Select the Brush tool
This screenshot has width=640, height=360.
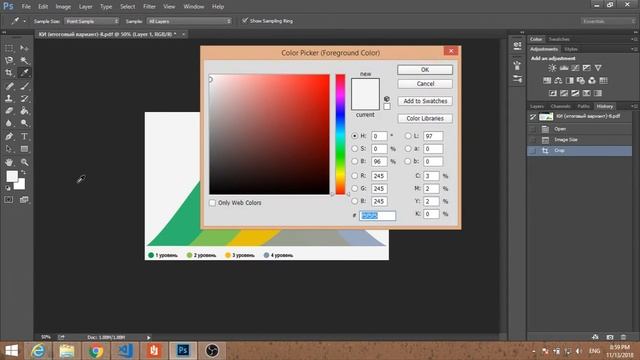pos(24,86)
